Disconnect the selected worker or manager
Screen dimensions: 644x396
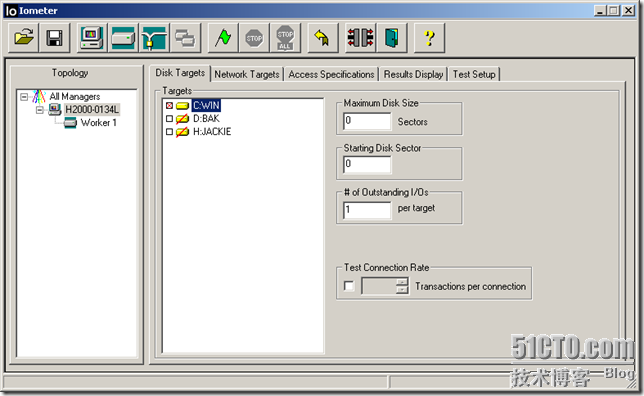tap(361, 38)
